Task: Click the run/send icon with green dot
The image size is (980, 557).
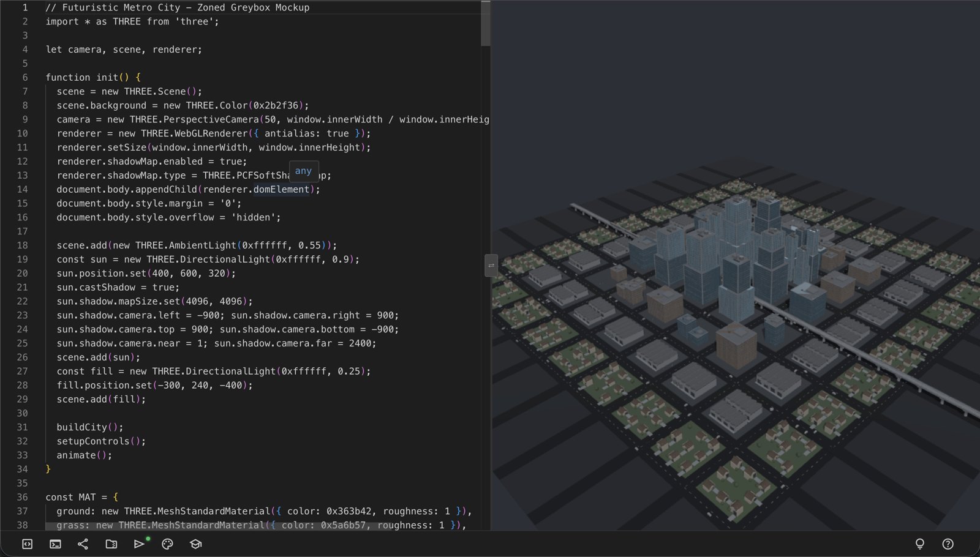Action: tap(140, 544)
